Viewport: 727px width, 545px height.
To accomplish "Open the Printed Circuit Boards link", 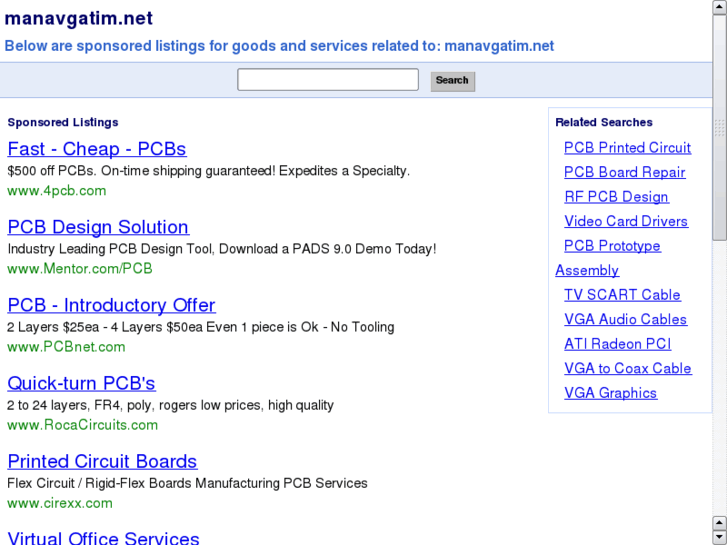I will pyautogui.click(x=102, y=461).
